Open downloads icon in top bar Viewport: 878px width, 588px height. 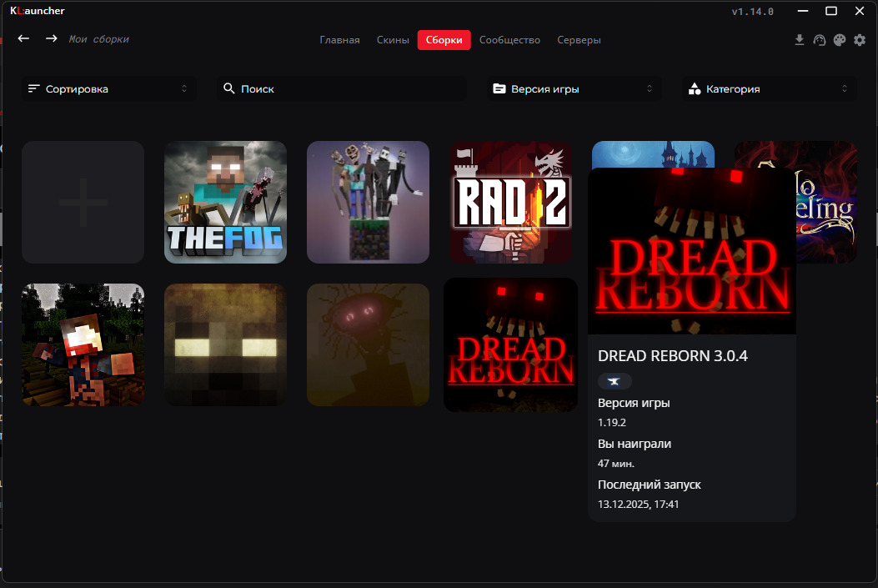(800, 40)
